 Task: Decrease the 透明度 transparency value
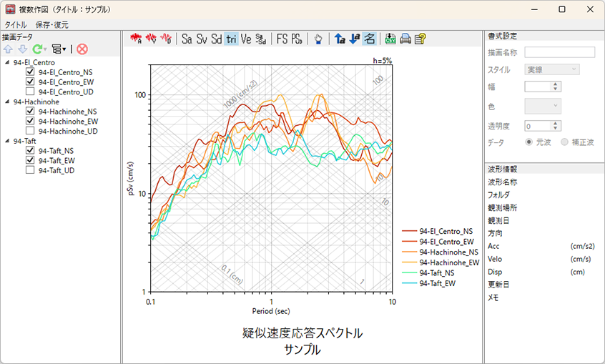555,128
